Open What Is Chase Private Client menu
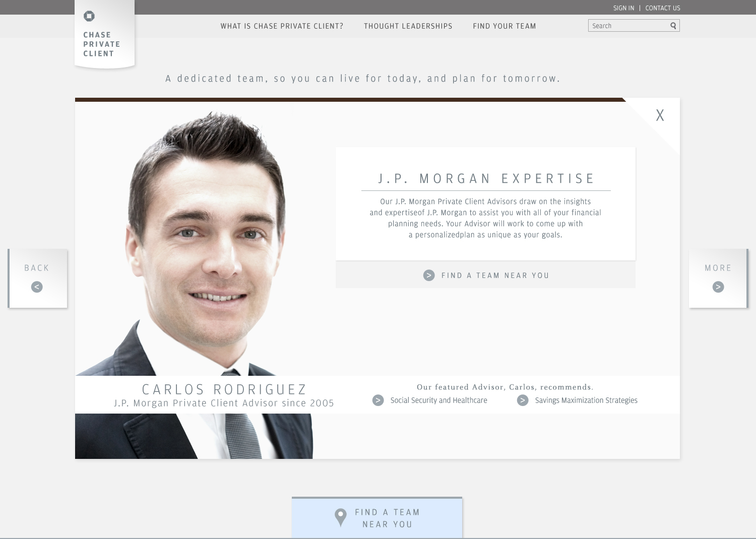756x539 pixels. (x=282, y=26)
